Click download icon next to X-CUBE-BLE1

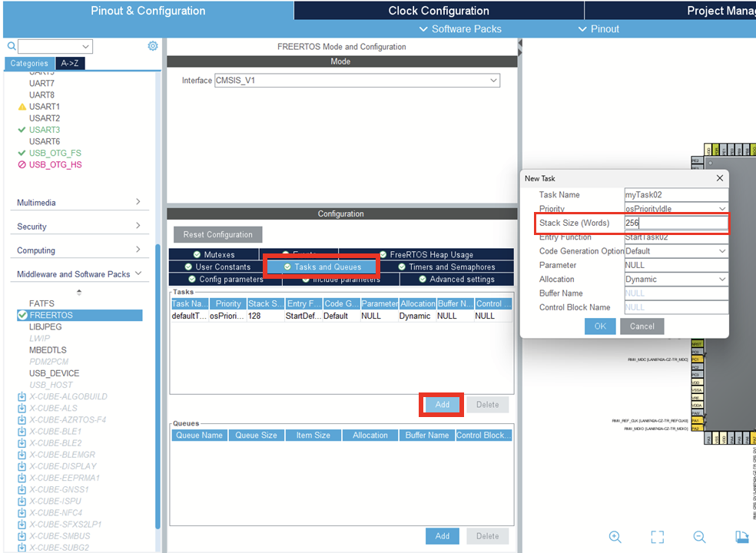click(22, 431)
